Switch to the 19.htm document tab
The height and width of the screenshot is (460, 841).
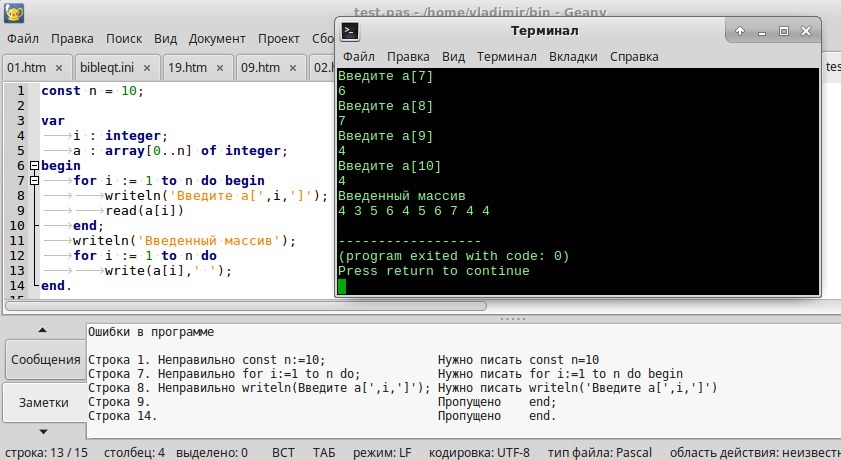187,68
